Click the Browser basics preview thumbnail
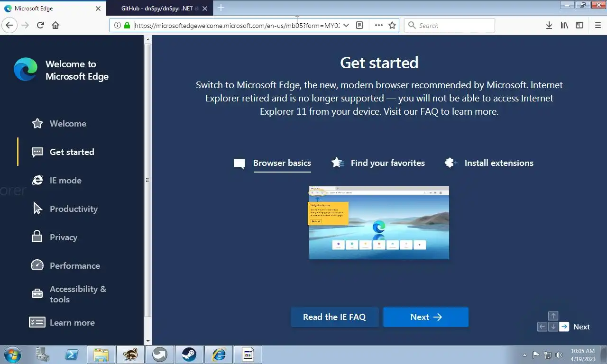607x364 pixels. 379,222
